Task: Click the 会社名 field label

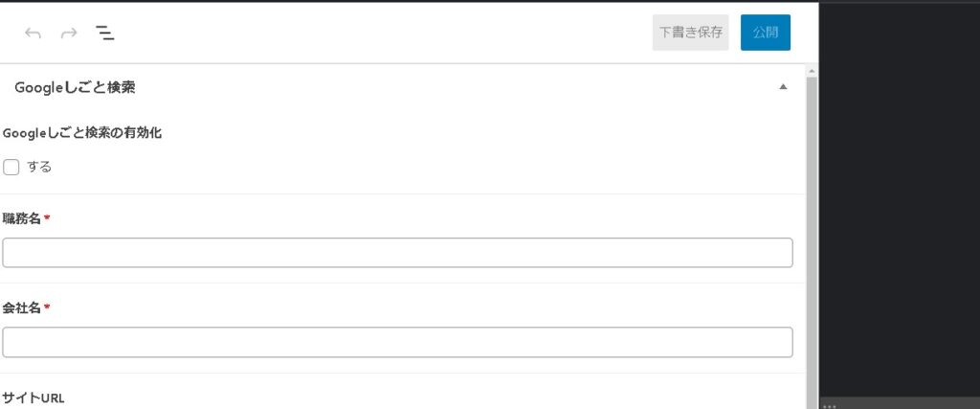Action: 22,308
